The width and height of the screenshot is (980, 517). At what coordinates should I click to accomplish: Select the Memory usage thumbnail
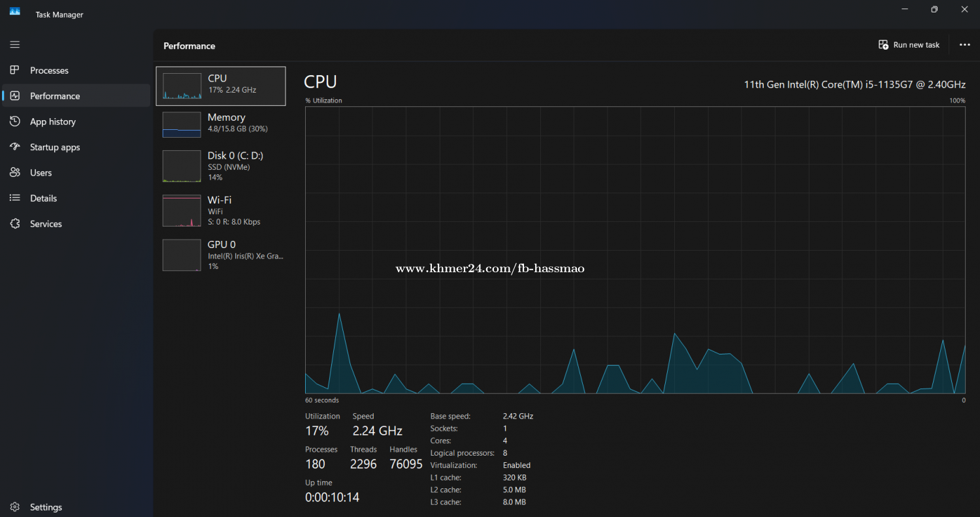[182, 125]
